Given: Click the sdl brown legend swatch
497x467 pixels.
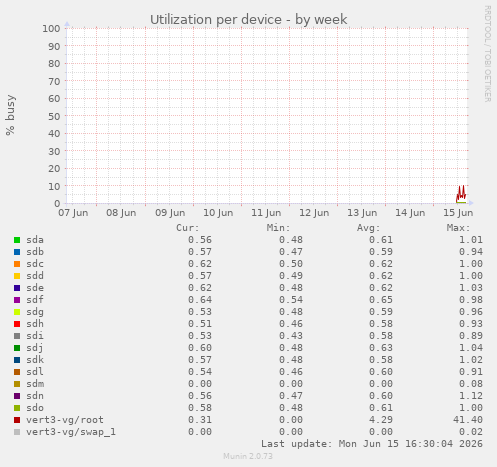Looking at the screenshot, I should click(17, 372).
